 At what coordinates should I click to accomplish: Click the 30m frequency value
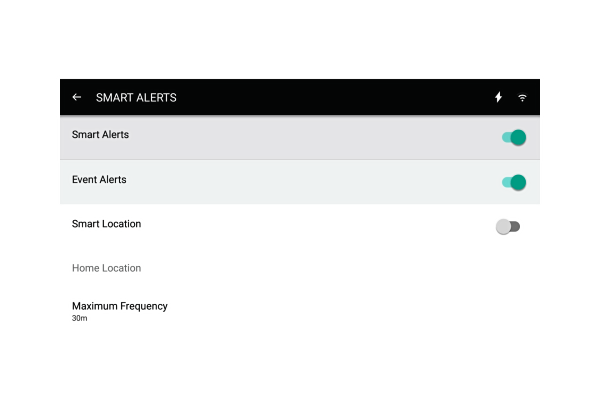[80, 318]
